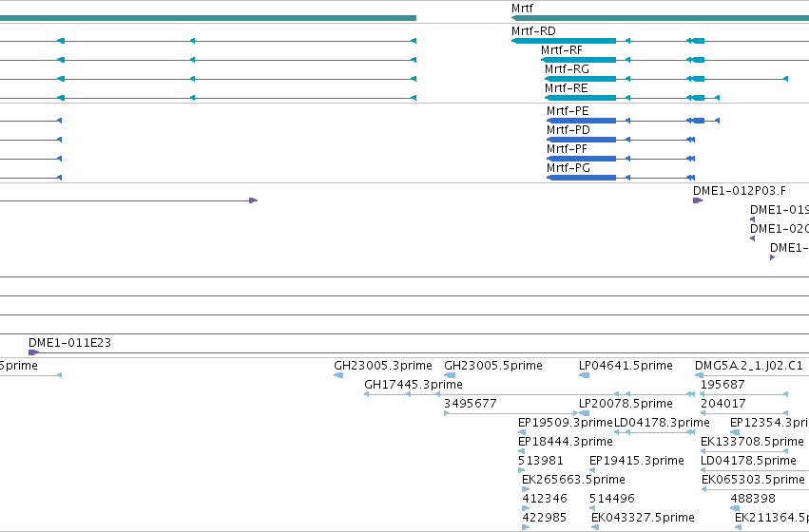Viewport: 809px width, 532px height.
Task: Click the LP04641.5prime EST label
Action: [626, 366]
